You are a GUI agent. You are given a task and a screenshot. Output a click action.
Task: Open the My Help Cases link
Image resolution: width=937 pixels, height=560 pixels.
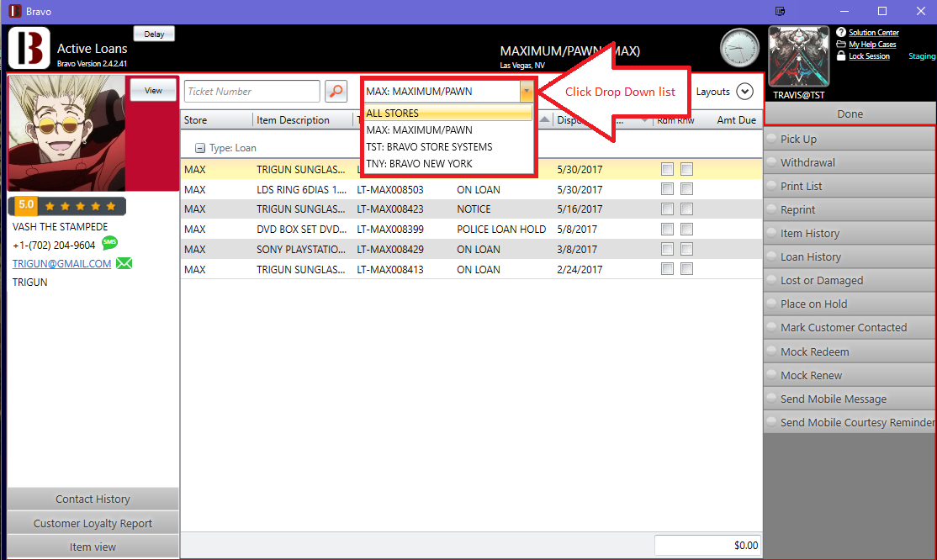872,45
